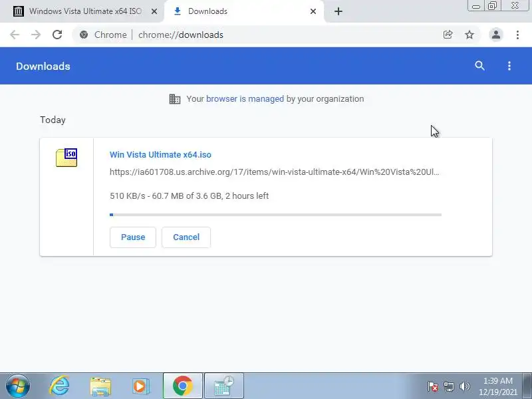Click the Chrome site info icon in address bar

point(84,35)
